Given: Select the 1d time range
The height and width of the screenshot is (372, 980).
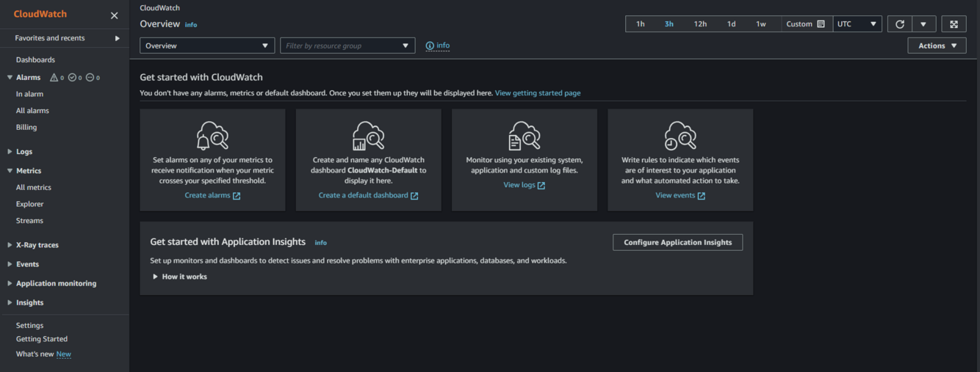Looking at the screenshot, I should [x=732, y=24].
